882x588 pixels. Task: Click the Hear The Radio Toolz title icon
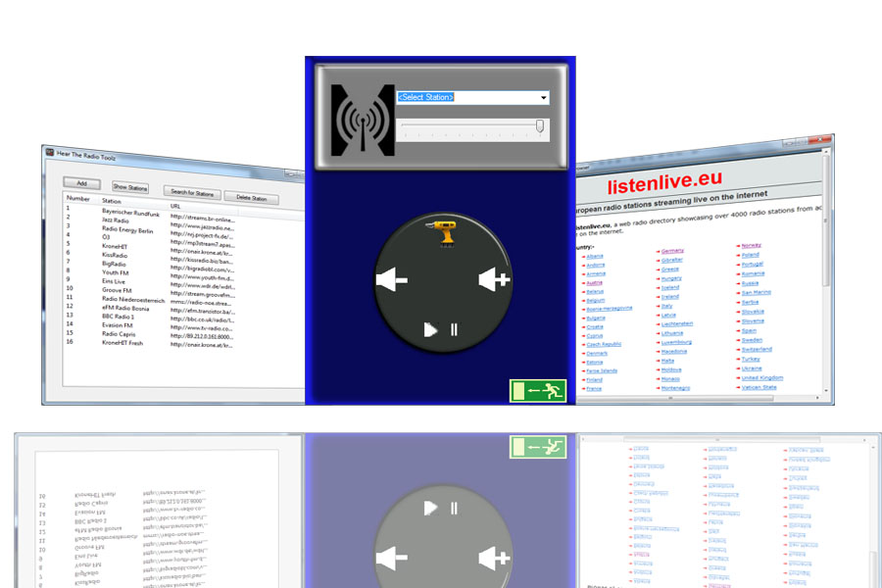coord(50,152)
